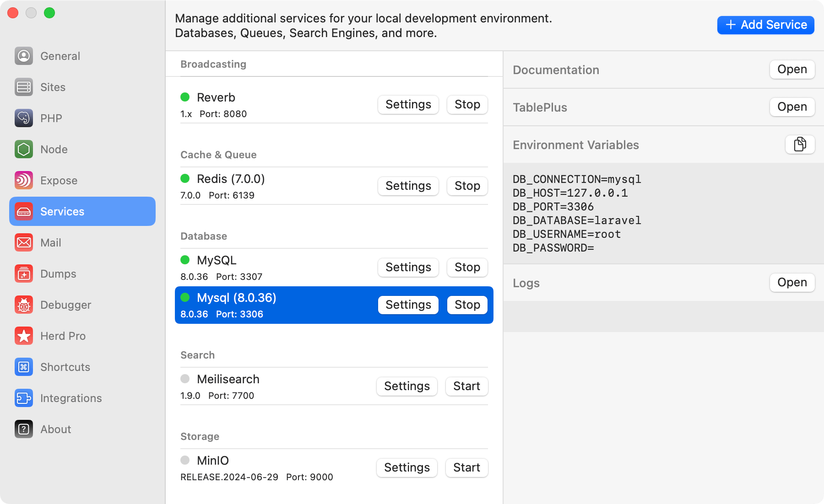824x504 pixels.
Task: Click the Port: 8080 text
Action: [223, 114]
